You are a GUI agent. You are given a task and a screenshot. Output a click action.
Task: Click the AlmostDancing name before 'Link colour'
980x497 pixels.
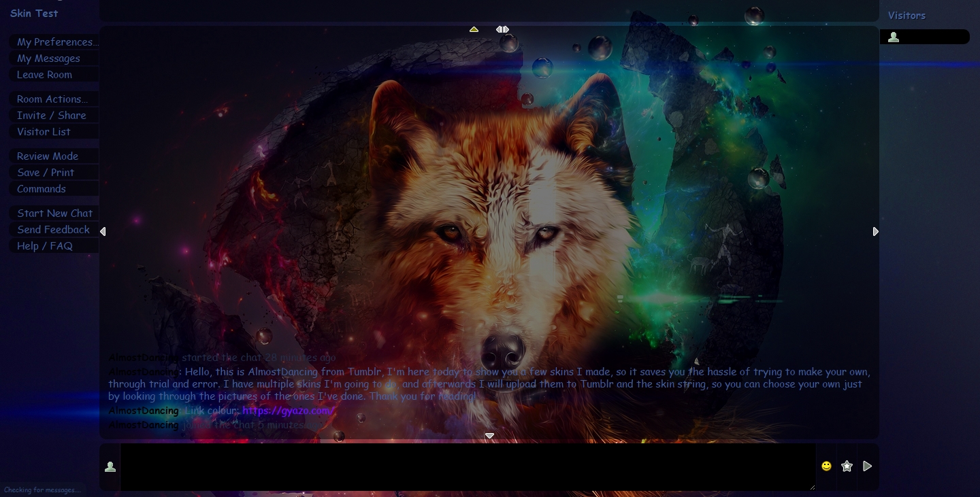144,411
